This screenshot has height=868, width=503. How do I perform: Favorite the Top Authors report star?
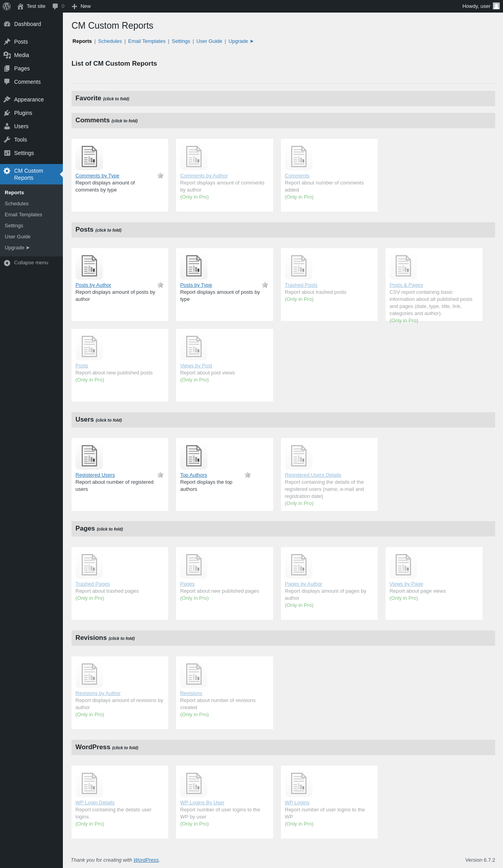pos(248,475)
